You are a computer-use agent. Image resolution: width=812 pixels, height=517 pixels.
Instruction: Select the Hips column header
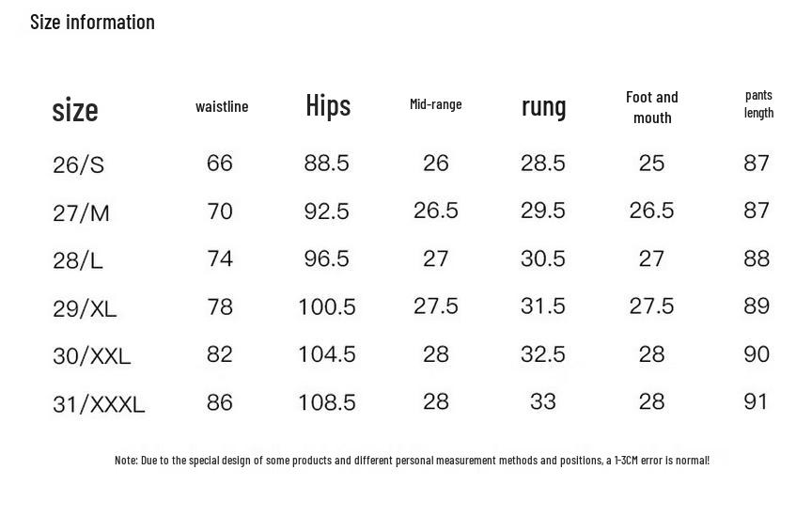pyautogui.click(x=328, y=106)
